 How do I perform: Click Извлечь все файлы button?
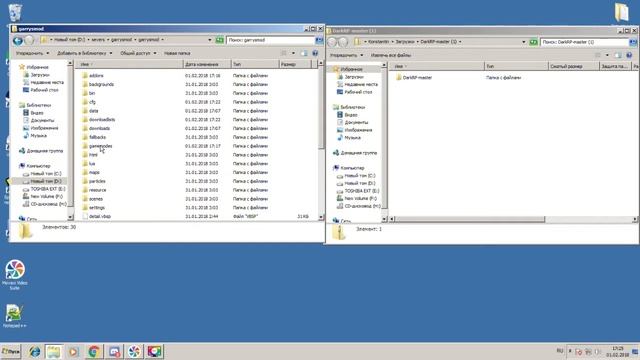pyautogui.click(x=391, y=55)
